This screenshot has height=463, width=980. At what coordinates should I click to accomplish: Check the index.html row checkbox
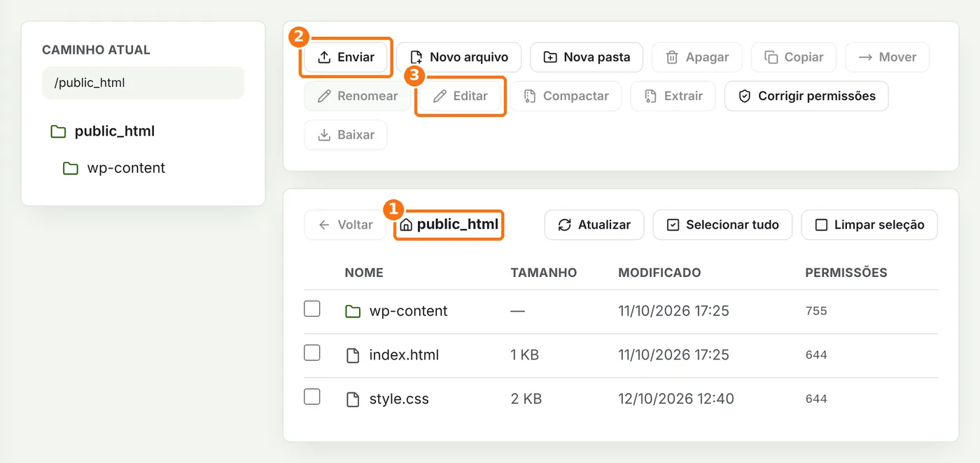click(312, 352)
